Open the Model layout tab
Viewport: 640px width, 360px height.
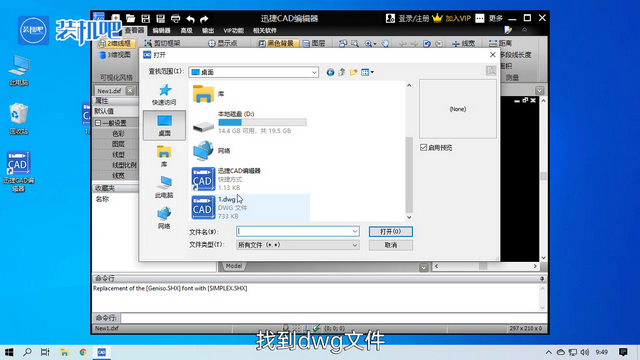[233, 266]
